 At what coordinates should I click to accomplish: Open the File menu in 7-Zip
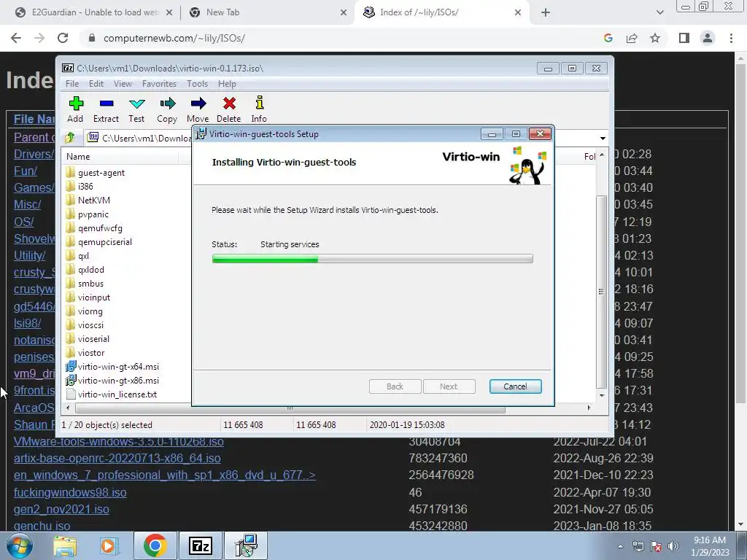point(72,84)
